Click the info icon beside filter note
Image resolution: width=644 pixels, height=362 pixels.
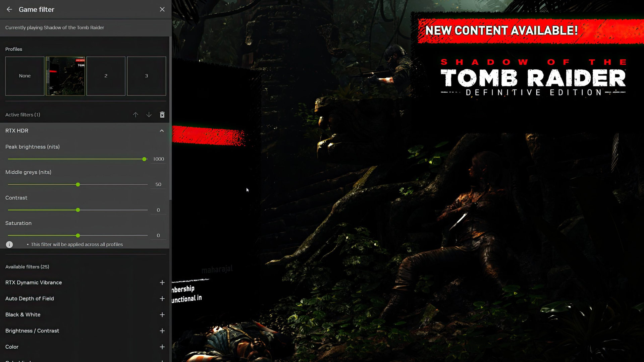(9, 244)
